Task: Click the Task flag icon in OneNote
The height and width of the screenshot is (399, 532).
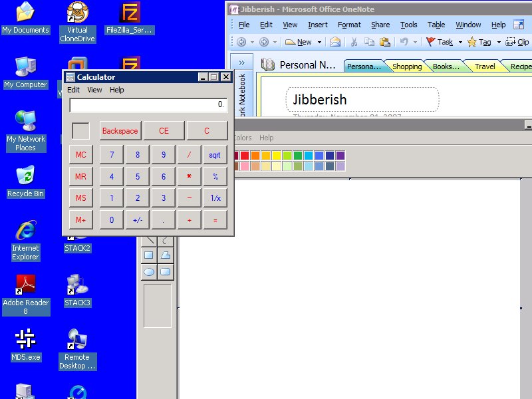Action: (x=430, y=42)
